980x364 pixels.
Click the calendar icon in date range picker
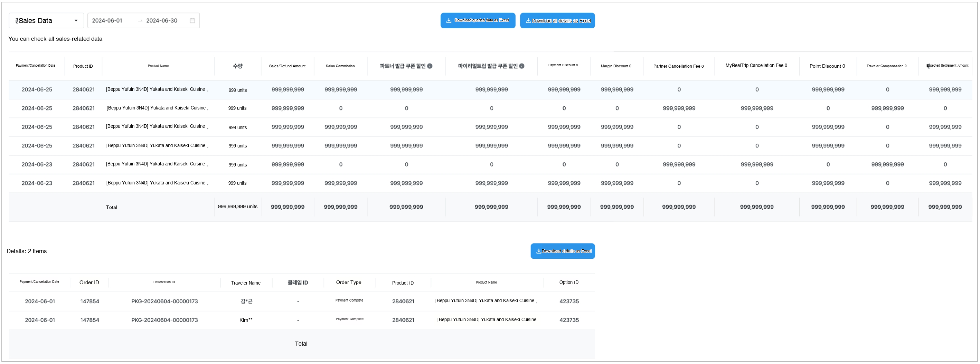[192, 20]
